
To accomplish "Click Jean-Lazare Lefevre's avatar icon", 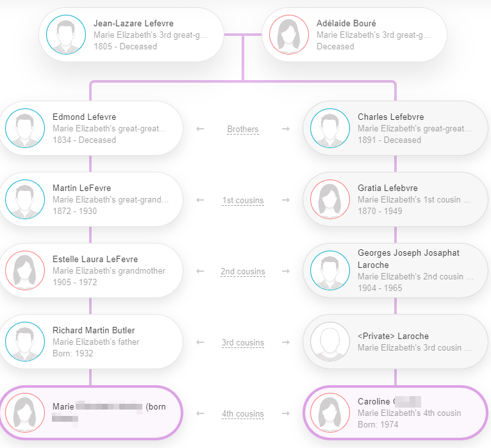I will 65,35.
